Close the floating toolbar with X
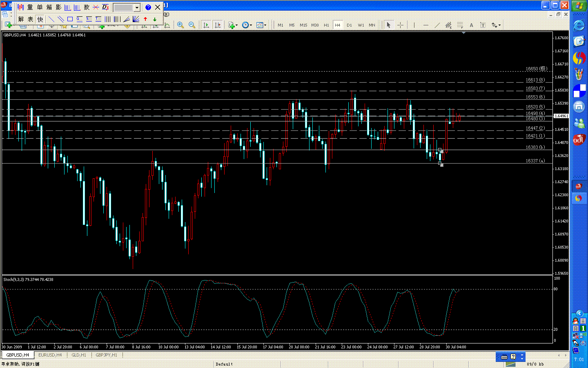Screen dimensions: 588x368 click(x=158, y=7)
